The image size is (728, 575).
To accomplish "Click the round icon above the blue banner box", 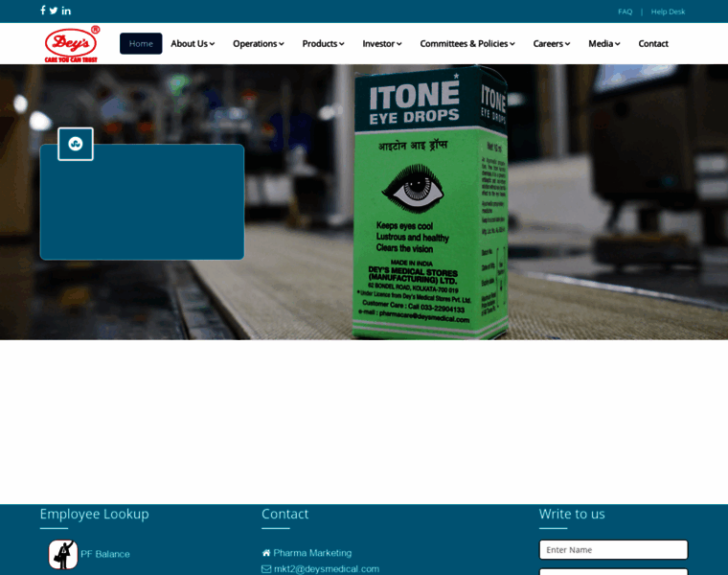I will coord(76,144).
